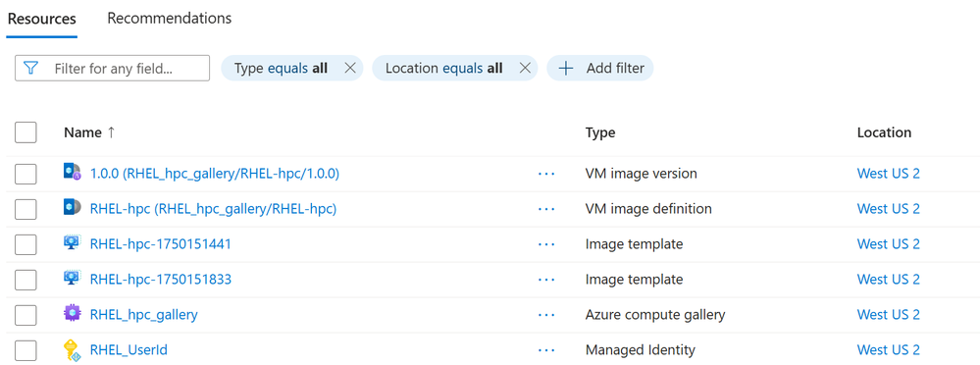Image resolution: width=980 pixels, height=365 pixels.
Task: Click the Image template icon for RHEL-hpc-1750151833
Action: (x=73, y=278)
